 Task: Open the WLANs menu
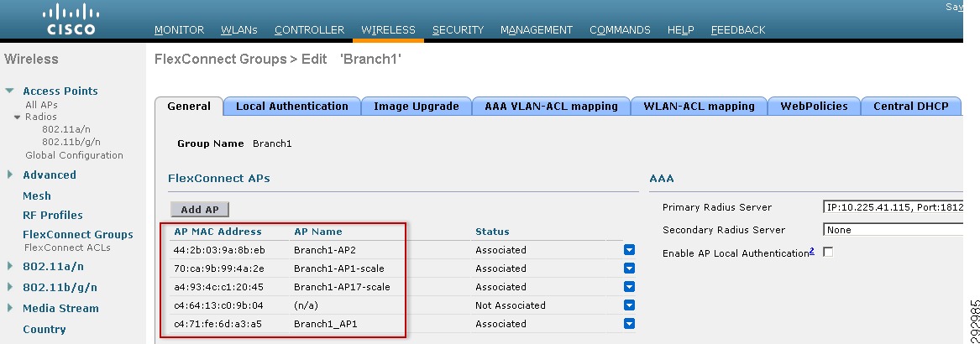(239, 30)
